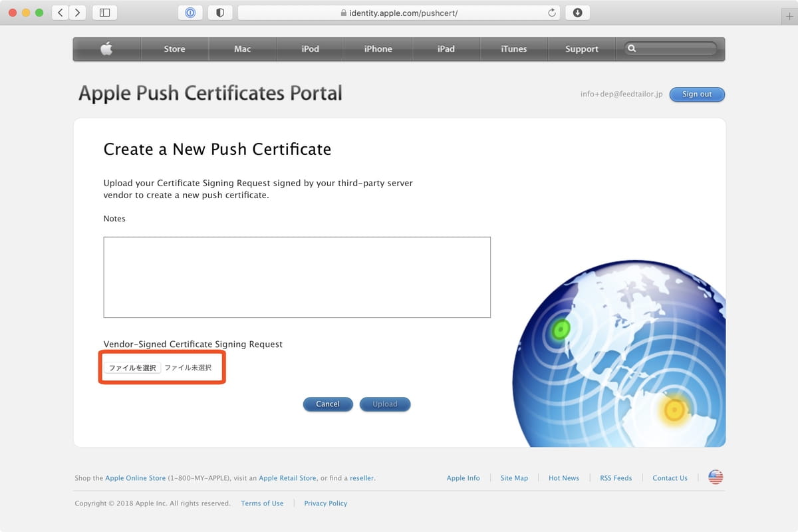Click the ファイル未選択 status text
798x532 pixels.
click(188, 368)
